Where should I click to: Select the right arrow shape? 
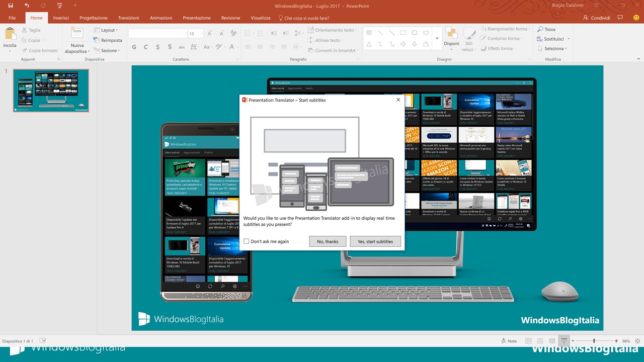click(403, 44)
